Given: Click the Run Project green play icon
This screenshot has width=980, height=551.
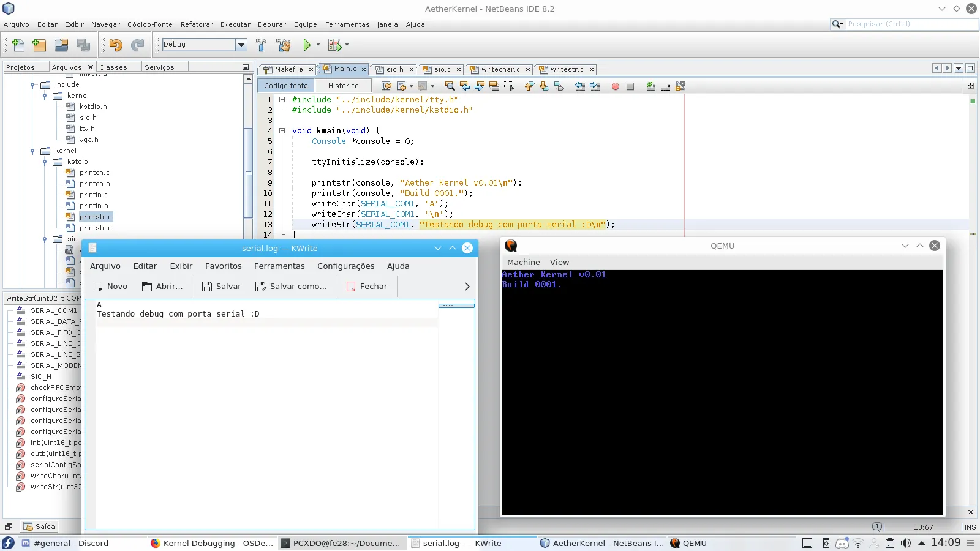Looking at the screenshot, I should [x=307, y=45].
